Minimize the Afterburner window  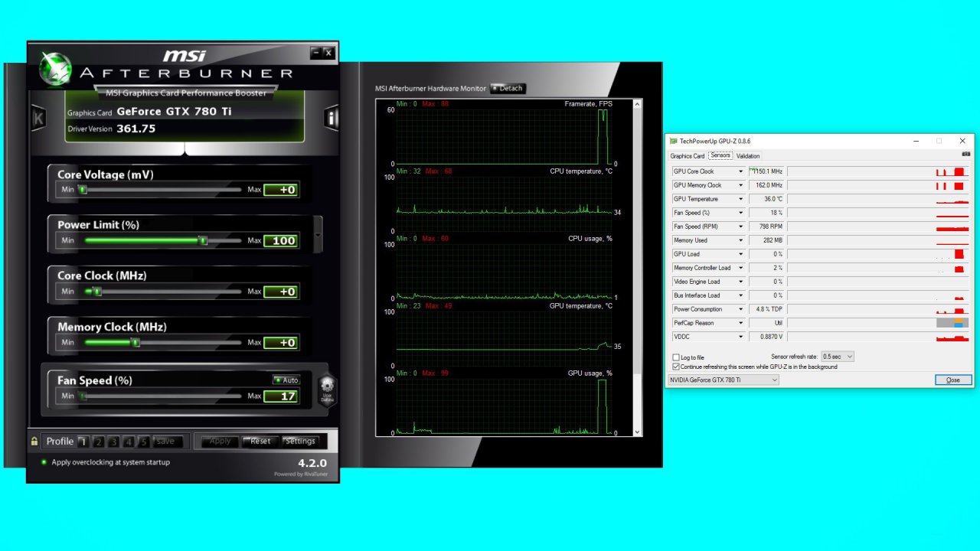coord(315,53)
